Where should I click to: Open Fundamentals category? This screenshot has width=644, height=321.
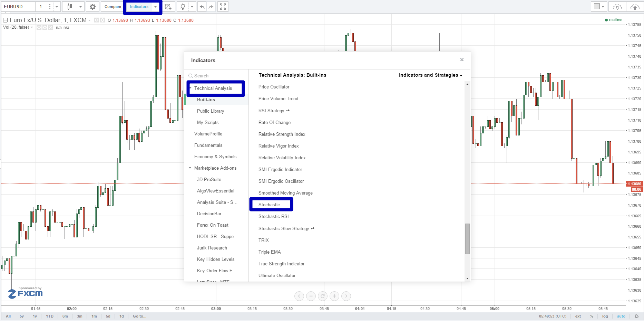pyautogui.click(x=208, y=145)
